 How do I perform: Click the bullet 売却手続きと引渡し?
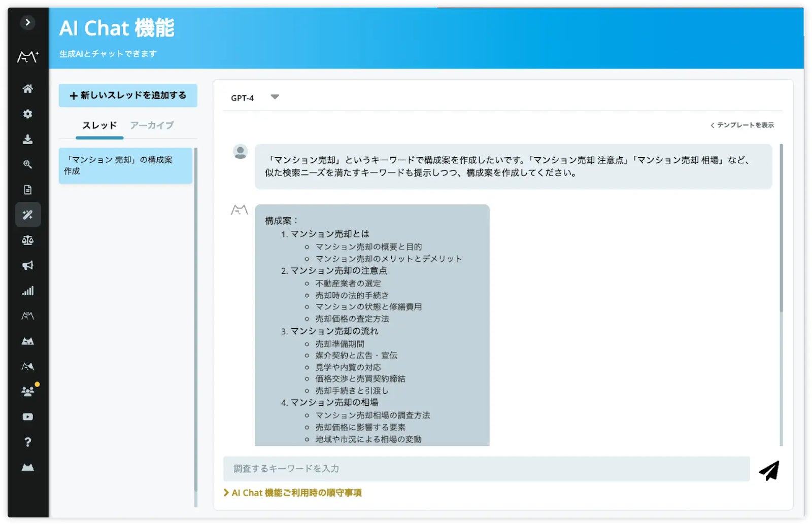tap(352, 391)
